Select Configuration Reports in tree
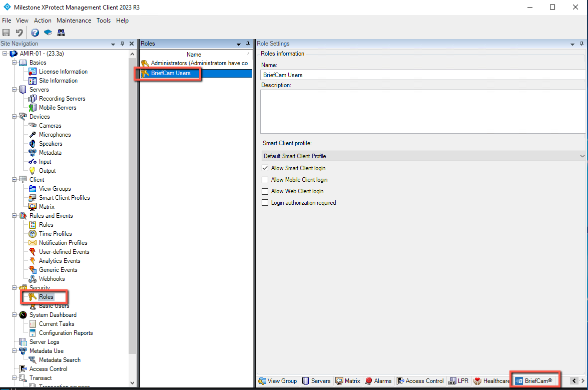The width and height of the screenshot is (588, 390). (x=66, y=333)
